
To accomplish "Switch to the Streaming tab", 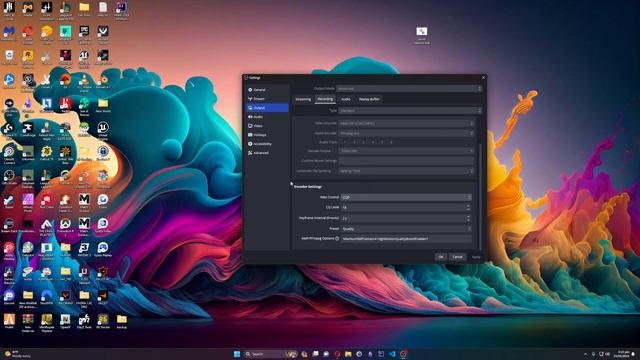I will coord(303,99).
